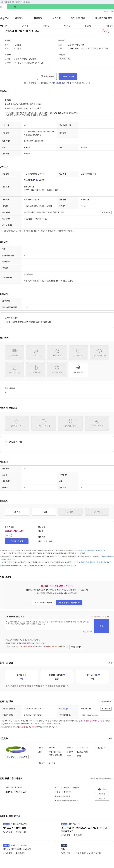Click the 건물 내부 경사로 facility icon
This screenshot has width=114, height=868.
point(97,423)
